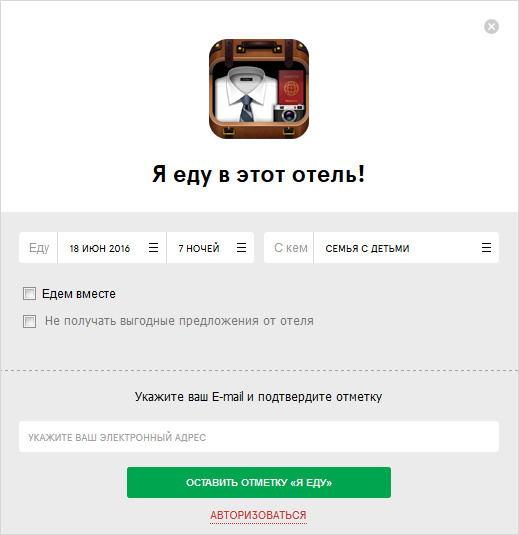Open the 18 ИЮН 2016 date dropdown
Viewport: 519px width, 535px height.
(x=112, y=248)
